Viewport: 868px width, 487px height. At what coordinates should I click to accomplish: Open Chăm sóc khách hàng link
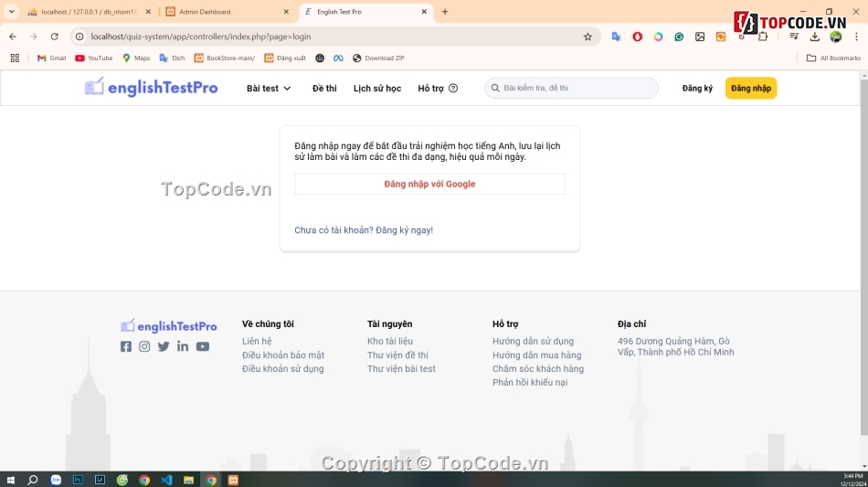click(538, 368)
